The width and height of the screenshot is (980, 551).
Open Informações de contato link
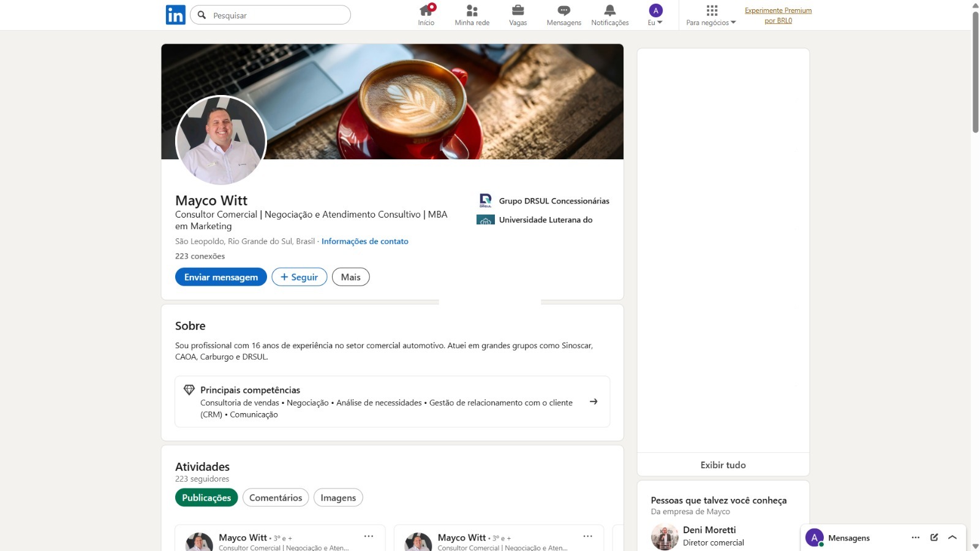point(365,241)
